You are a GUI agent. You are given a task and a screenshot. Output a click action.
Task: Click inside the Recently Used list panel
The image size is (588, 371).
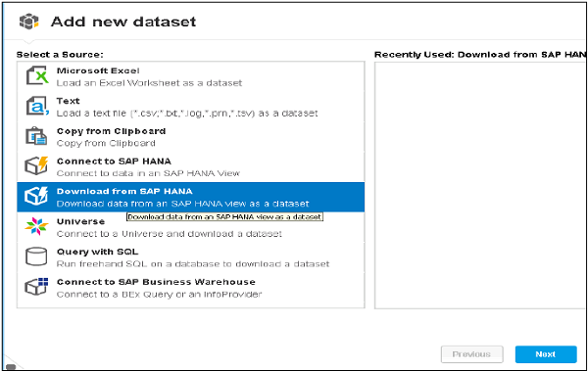(x=481, y=185)
